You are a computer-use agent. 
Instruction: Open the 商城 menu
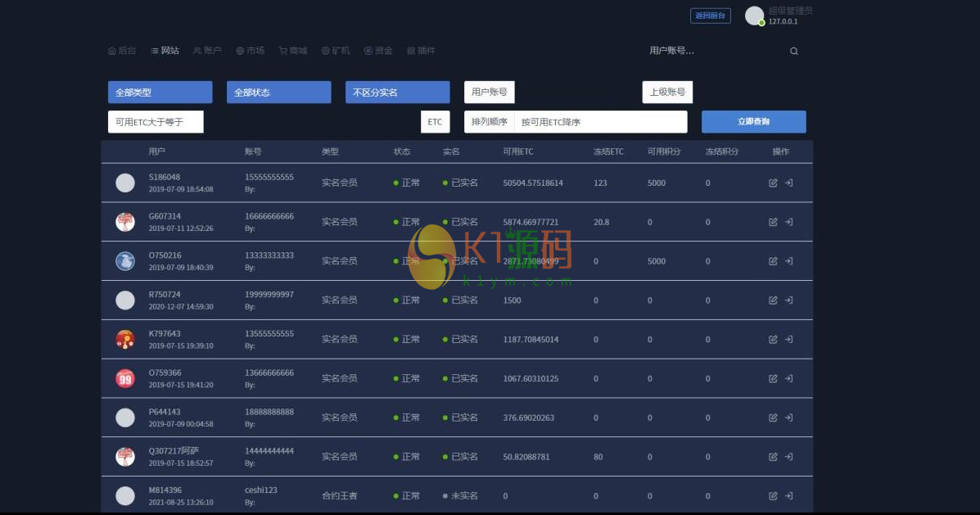pos(293,51)
